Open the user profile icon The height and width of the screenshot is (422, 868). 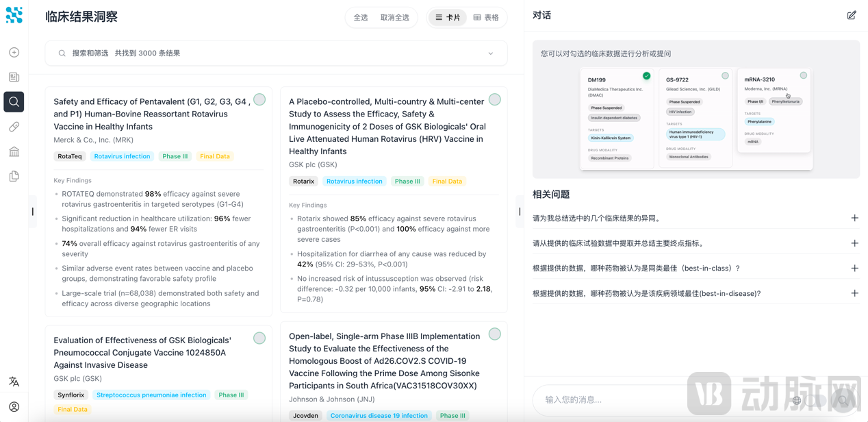click(14, 406)
